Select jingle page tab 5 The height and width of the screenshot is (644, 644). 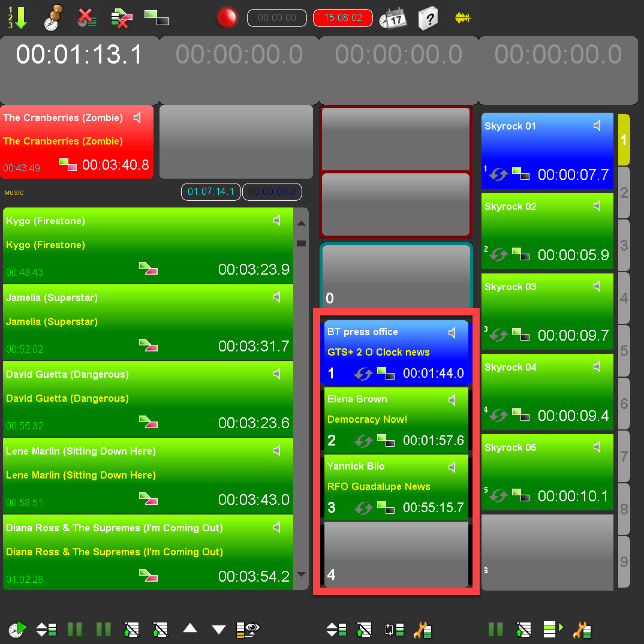(x=624, y=351)
